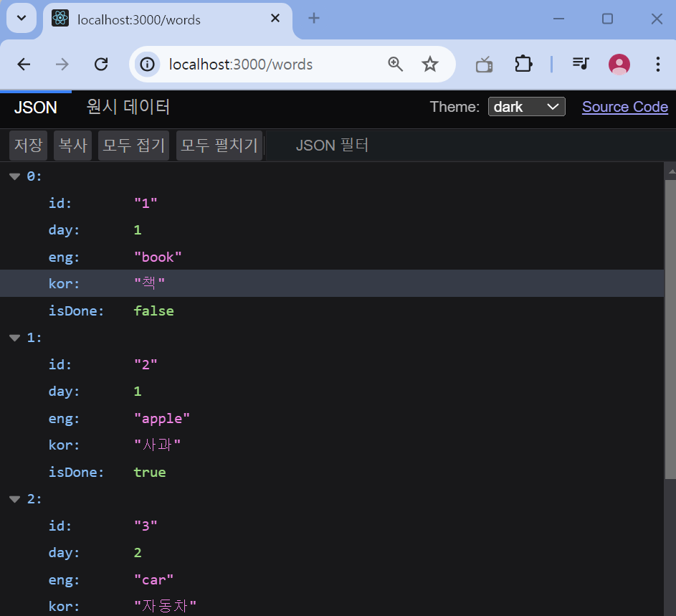Screen dimensions: 676x616
Task: Open a new tab with plus button
Action: point(314,18)
